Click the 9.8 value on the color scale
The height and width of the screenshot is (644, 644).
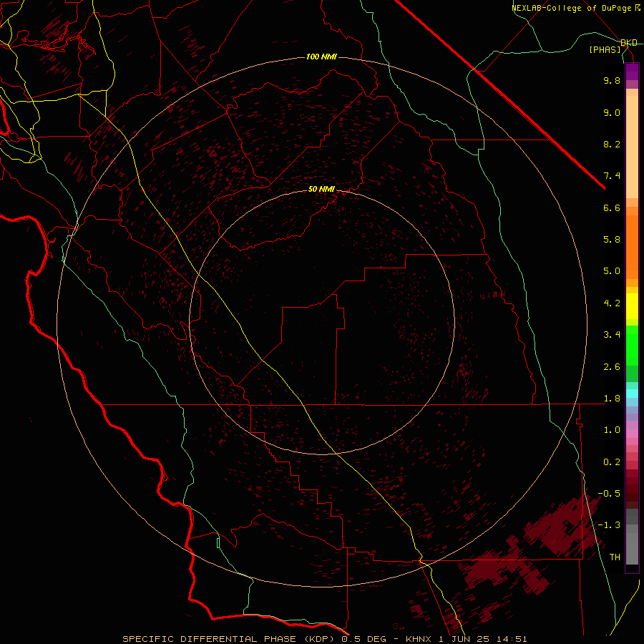click(612, 80)
